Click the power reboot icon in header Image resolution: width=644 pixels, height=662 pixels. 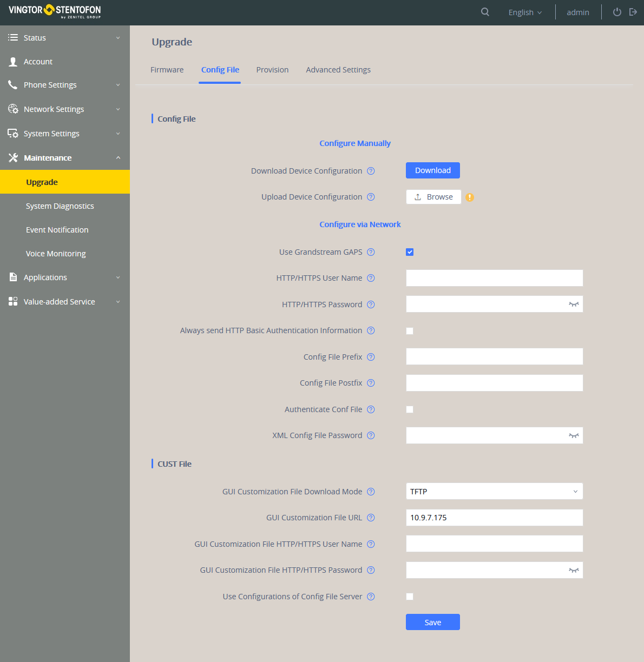617,12
